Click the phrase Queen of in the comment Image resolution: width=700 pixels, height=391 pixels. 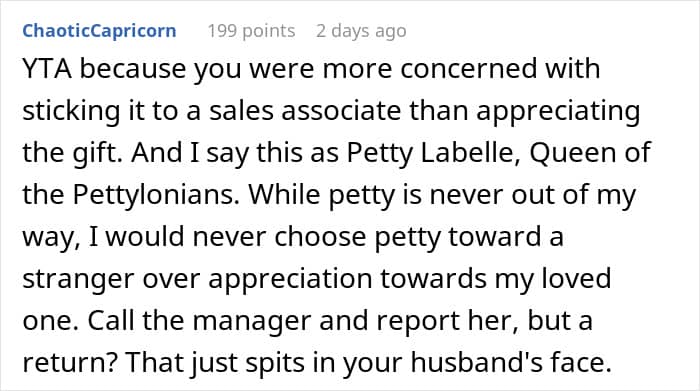pos(590,153)
